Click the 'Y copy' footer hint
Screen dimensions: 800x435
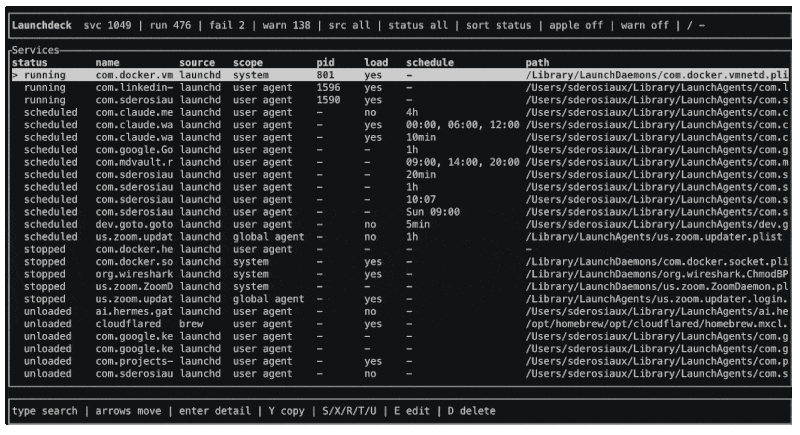[286, 411]
